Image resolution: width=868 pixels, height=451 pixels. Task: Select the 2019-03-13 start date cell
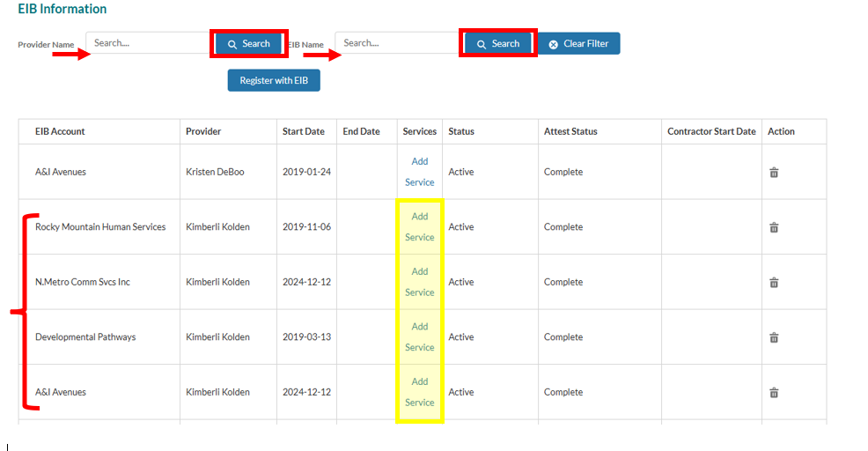click(306, 336)
